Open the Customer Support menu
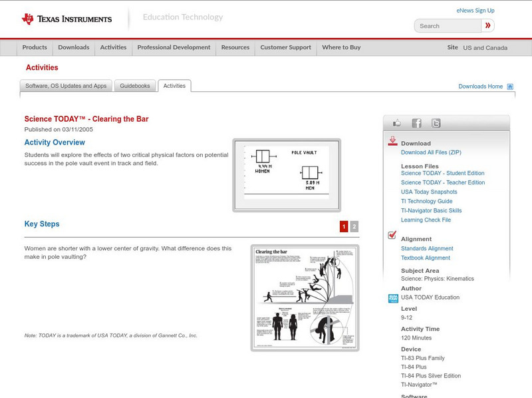The image size is (532, 398). coord(286,47)
